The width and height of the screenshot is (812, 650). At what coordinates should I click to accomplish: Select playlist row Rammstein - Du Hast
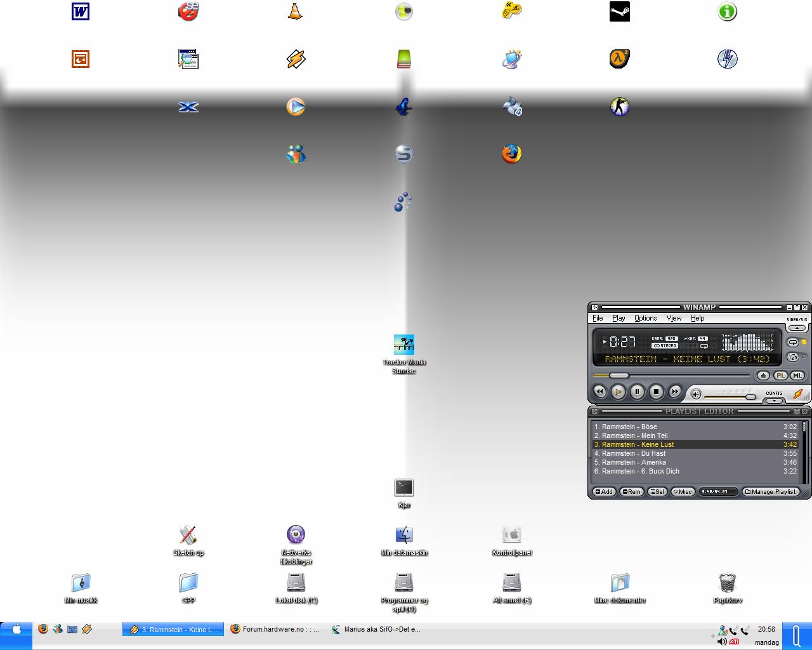(x=695, y=453)
